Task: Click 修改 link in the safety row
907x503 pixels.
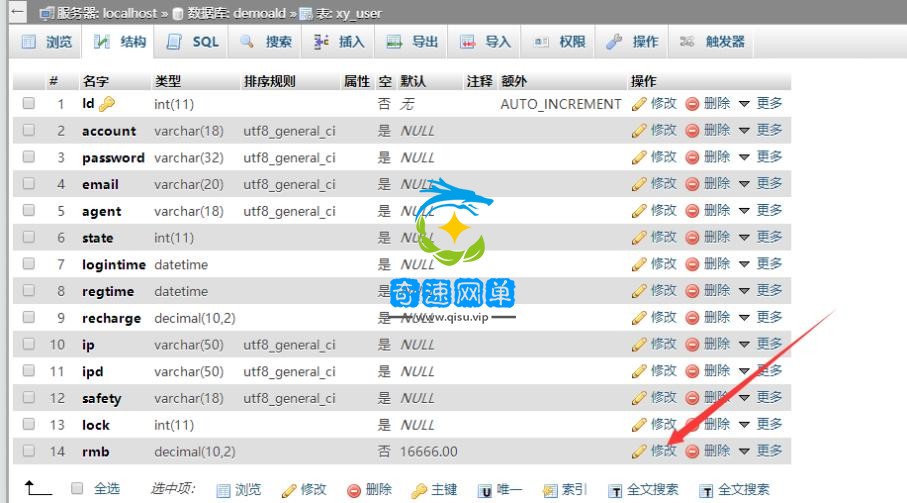Action: pos(663,397)
